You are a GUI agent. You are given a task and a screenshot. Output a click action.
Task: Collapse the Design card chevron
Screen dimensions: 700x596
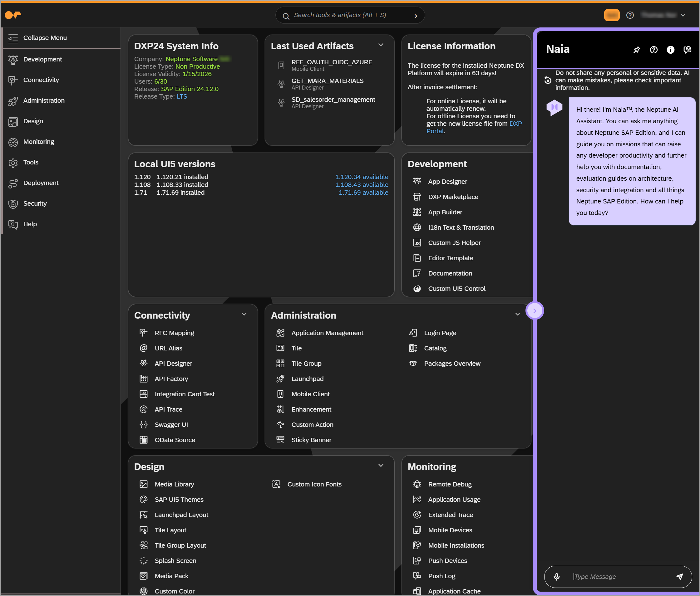click(x=381, y=465)
